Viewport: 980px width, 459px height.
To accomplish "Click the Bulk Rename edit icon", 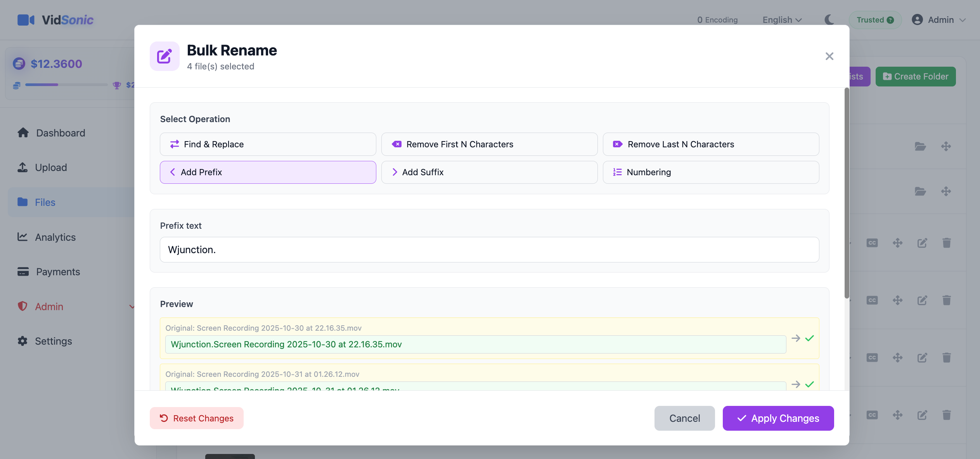I will (164, 56).
